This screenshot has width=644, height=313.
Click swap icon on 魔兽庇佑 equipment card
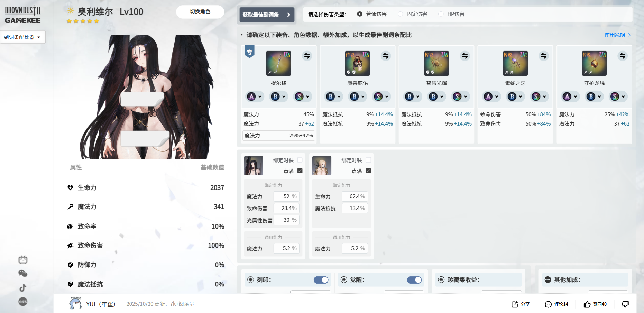coord(386,56)
